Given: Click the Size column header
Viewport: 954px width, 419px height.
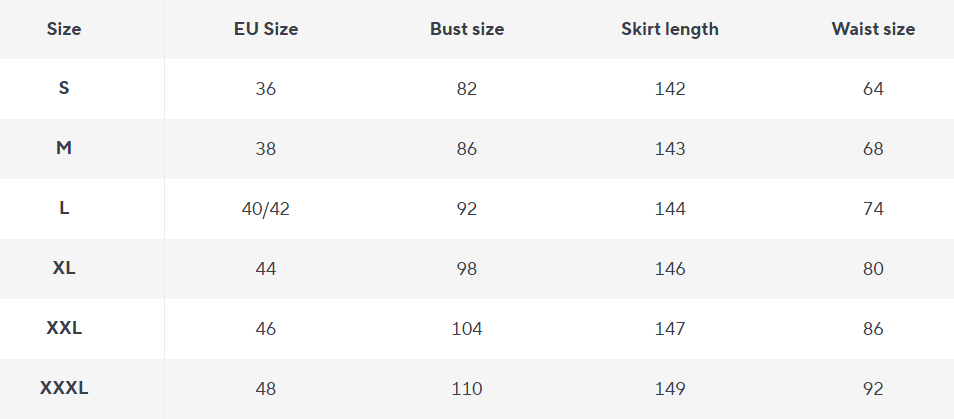Looking at the screenshot, I should 64,29.
